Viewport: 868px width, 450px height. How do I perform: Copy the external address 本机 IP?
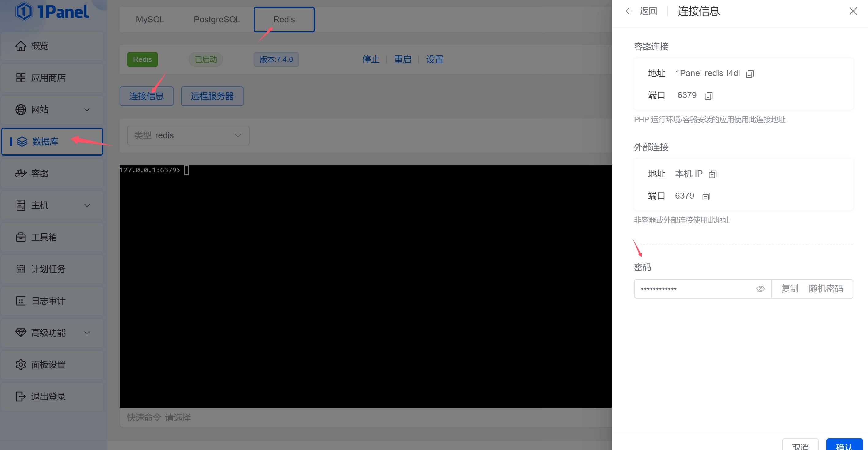712,174
